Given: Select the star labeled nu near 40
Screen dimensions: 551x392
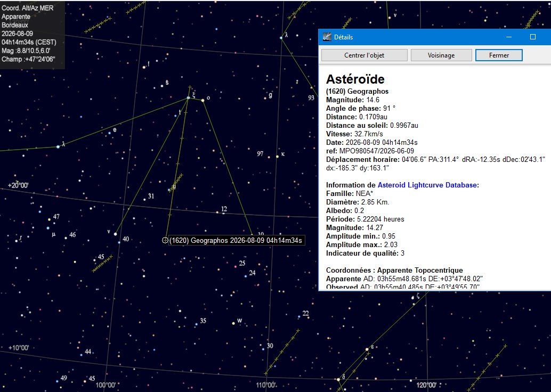Looking at the screenshot, I should pos(115,234).
